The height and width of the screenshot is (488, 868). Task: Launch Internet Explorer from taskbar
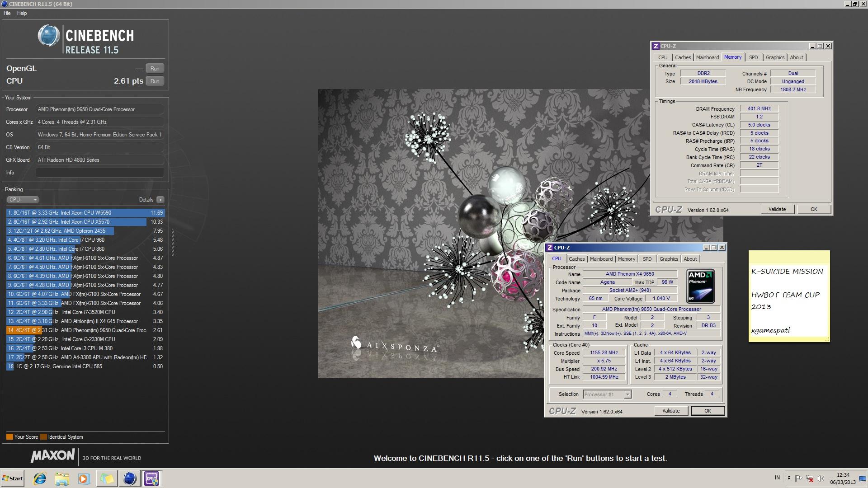(x=40, y=479)
